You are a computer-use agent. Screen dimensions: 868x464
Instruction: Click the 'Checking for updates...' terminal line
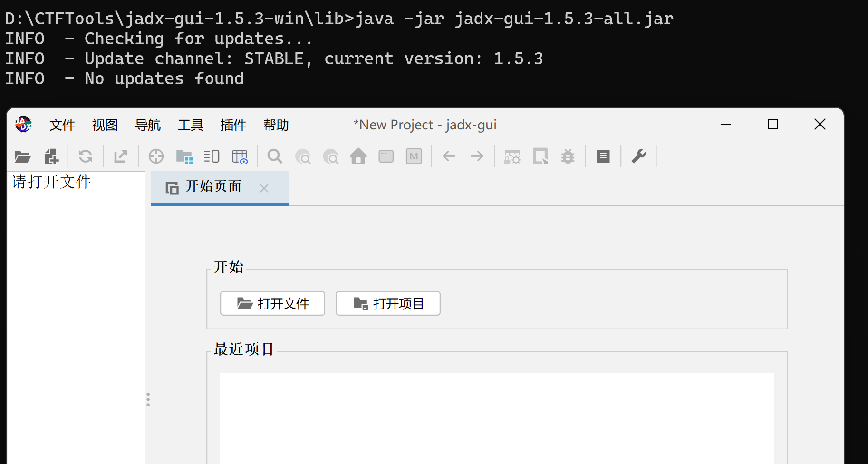pos(159,39)
